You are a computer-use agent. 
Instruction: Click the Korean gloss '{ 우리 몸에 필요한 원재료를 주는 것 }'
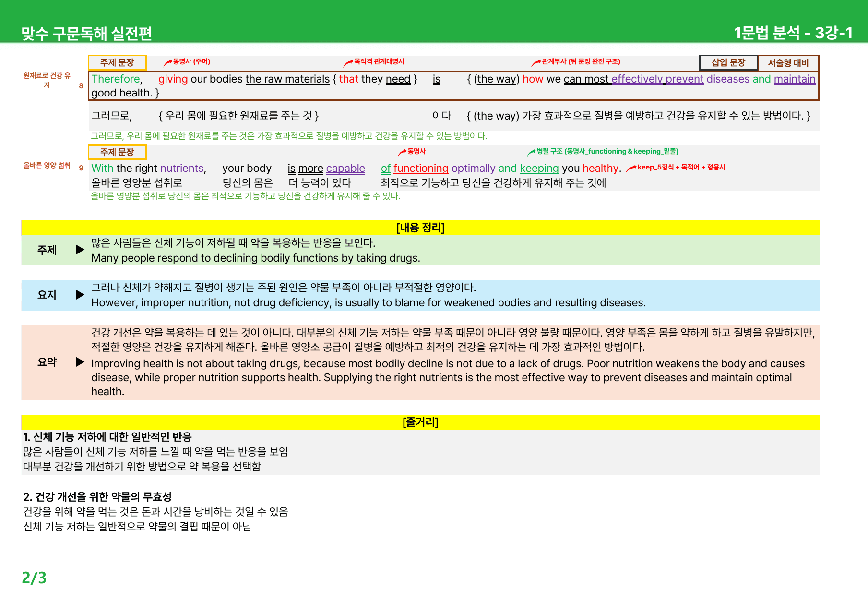pyautogui.click(x=238, y=116)
